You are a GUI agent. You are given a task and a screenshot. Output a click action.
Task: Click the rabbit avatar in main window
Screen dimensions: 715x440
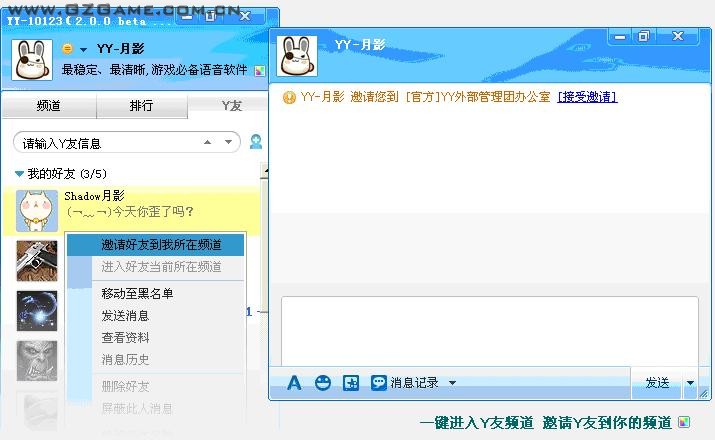point(31,60)
